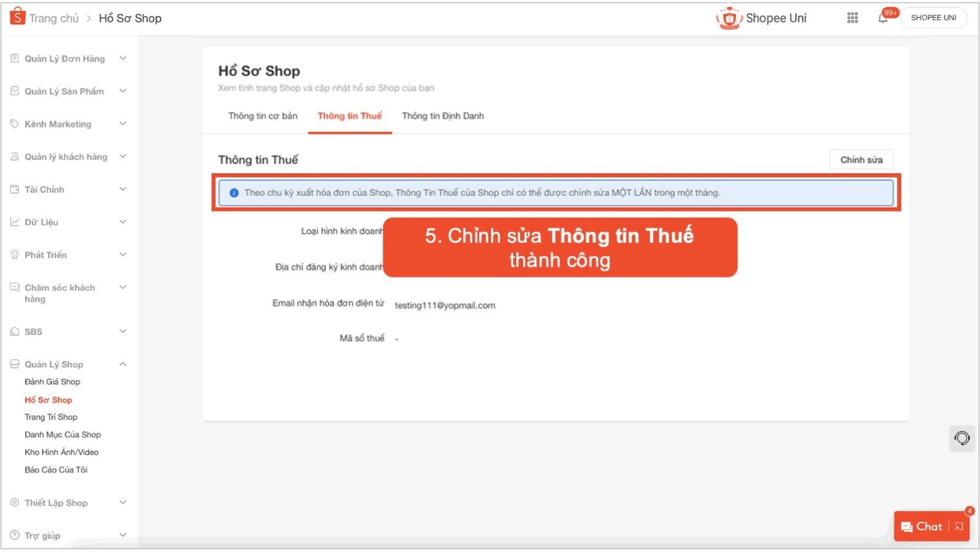Open Hồ Sơ Shop submenu item
980x552 pixels.
[x=48, y=400]
